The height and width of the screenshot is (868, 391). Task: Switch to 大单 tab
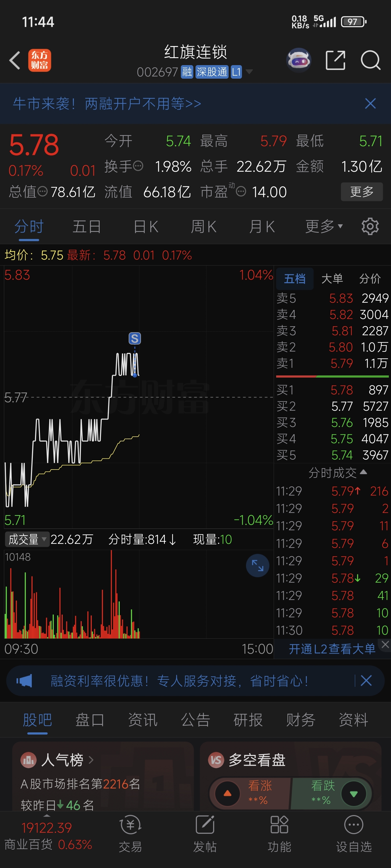(332, 279)
